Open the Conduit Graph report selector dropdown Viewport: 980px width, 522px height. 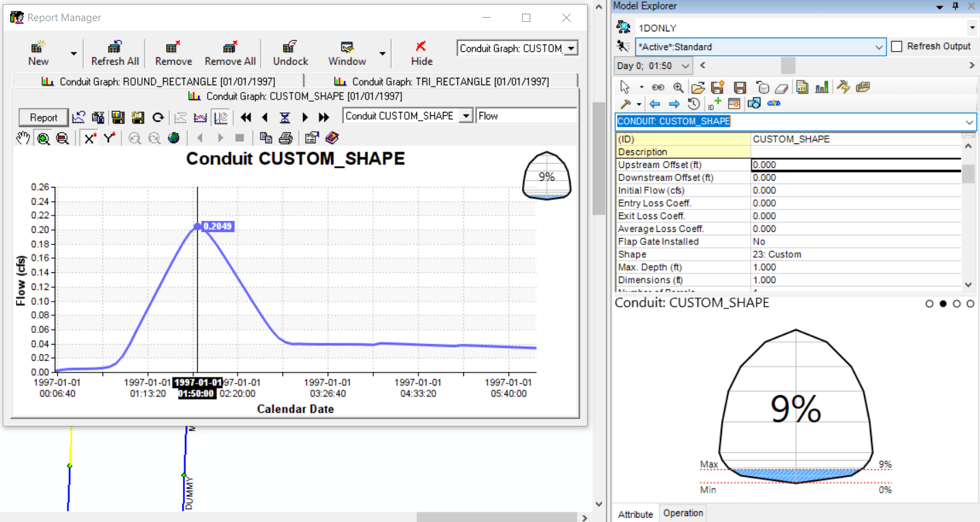coord(572,48)
